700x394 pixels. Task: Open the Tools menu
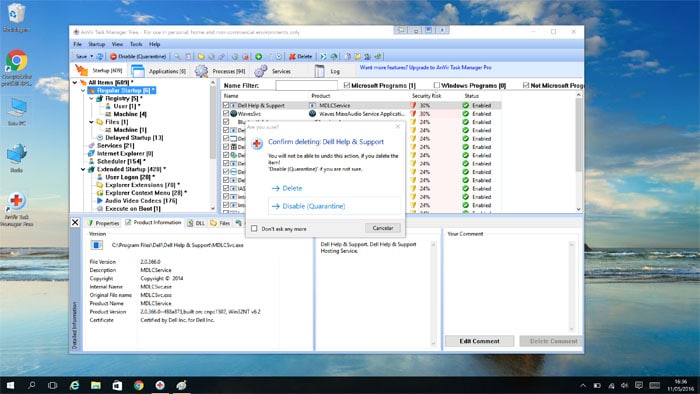[136, 44]
